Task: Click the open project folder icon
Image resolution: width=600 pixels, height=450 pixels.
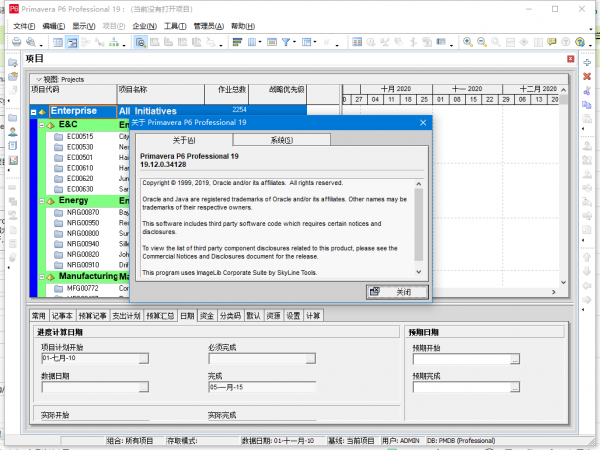Action: click(13, 76)
